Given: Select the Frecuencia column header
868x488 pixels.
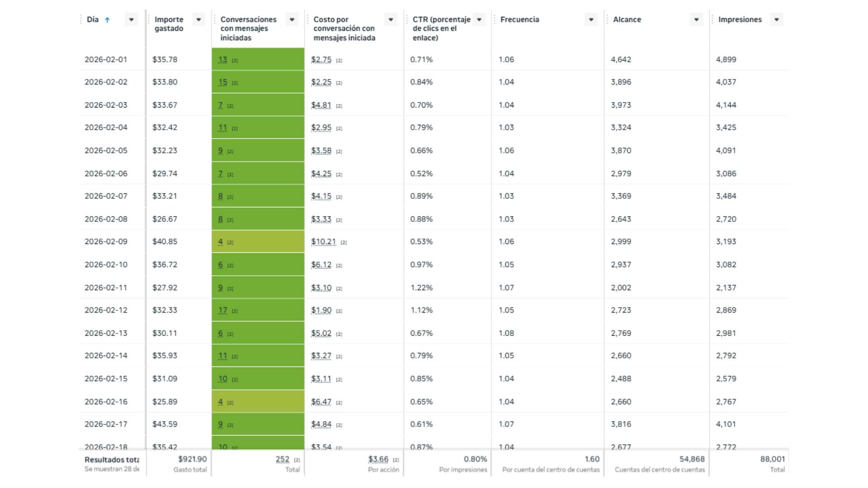Looking at the screenshot, I should 519,20.
